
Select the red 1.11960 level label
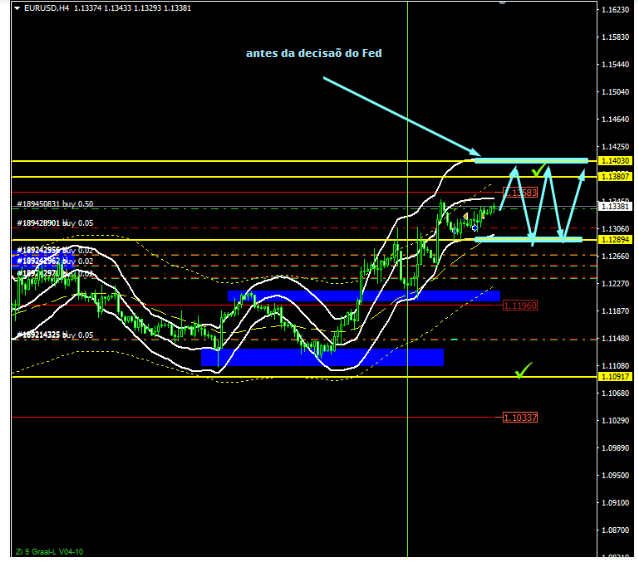520,305
